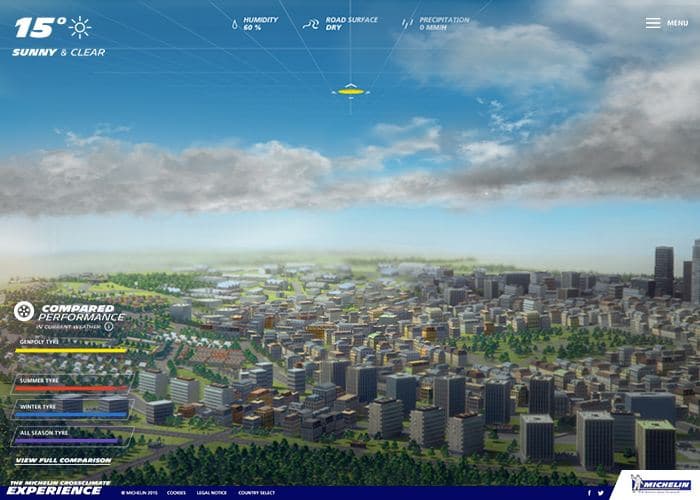Click the road surface wave icon

pos(311,24)
